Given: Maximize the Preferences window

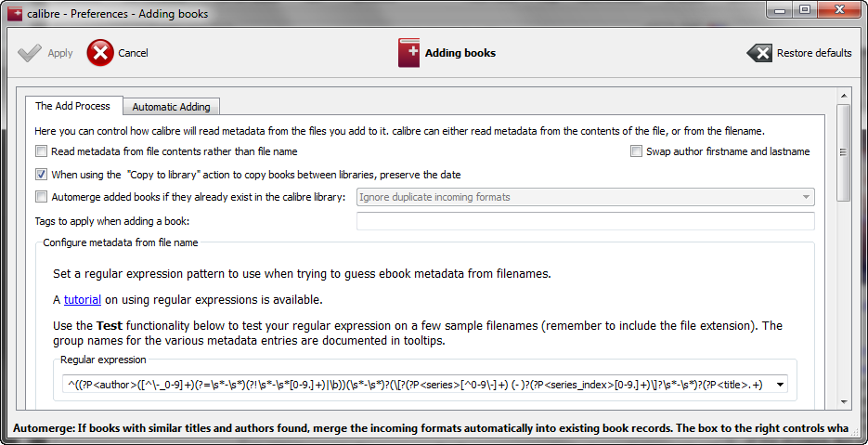Looking at the screenshot, I should coord(804,9).
